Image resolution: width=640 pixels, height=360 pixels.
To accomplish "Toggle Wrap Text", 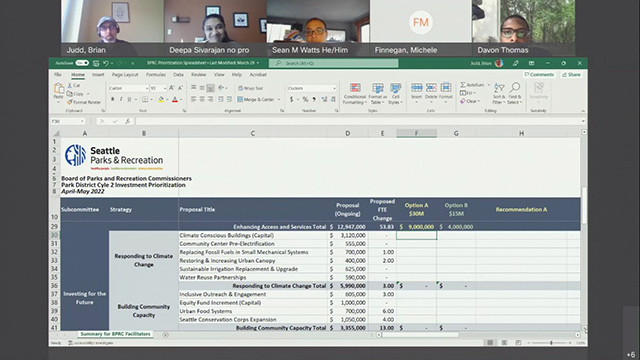I will (x=251, y=88).
